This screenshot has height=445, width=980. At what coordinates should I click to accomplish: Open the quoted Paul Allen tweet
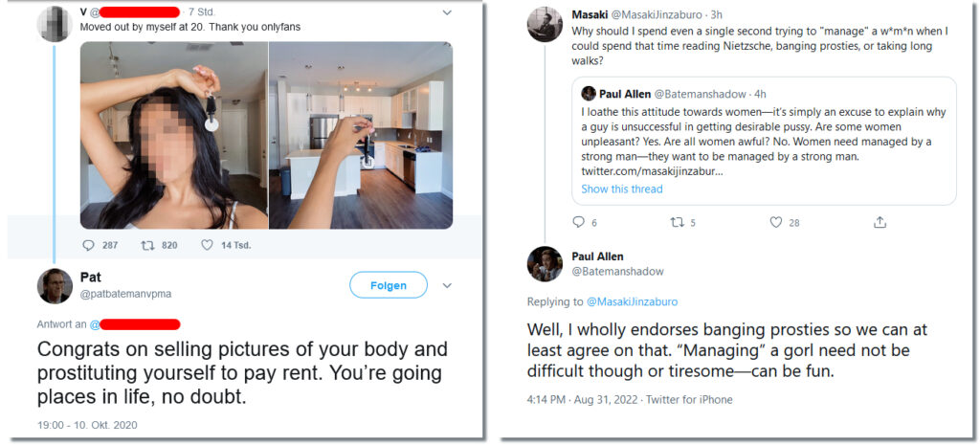click(764, 142)
